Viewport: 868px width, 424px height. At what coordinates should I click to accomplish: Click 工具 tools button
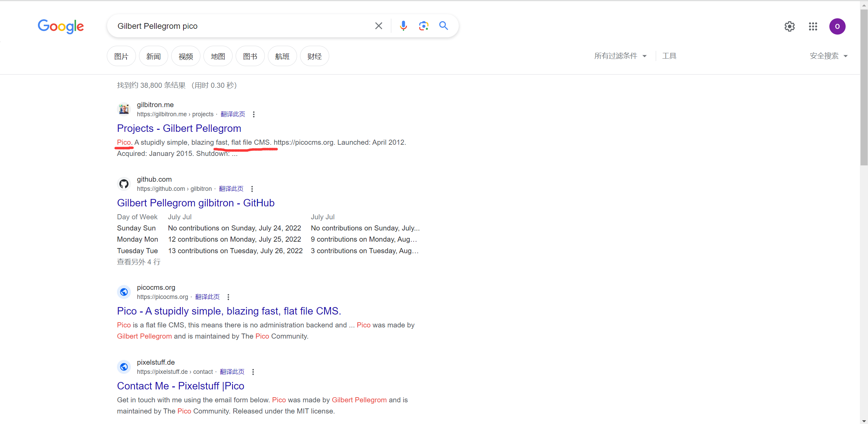click(669, 56)
